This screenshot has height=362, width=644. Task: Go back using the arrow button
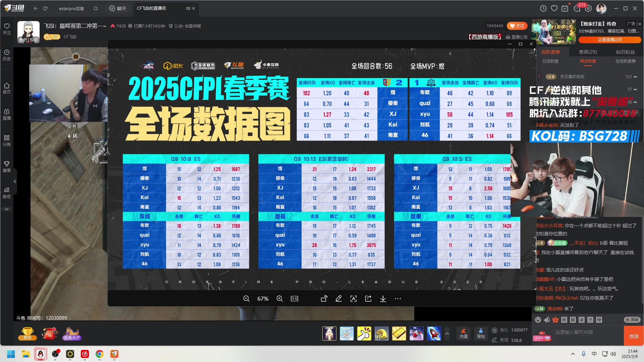[36, 8]
